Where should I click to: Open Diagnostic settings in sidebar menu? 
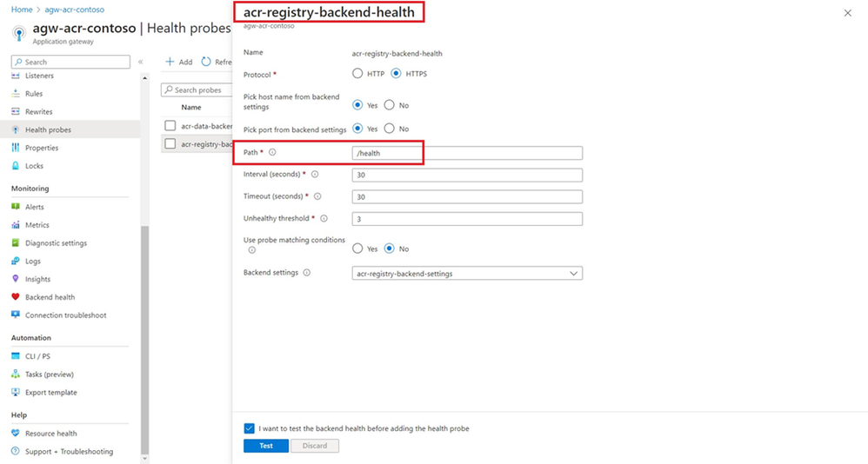(56, 242)
